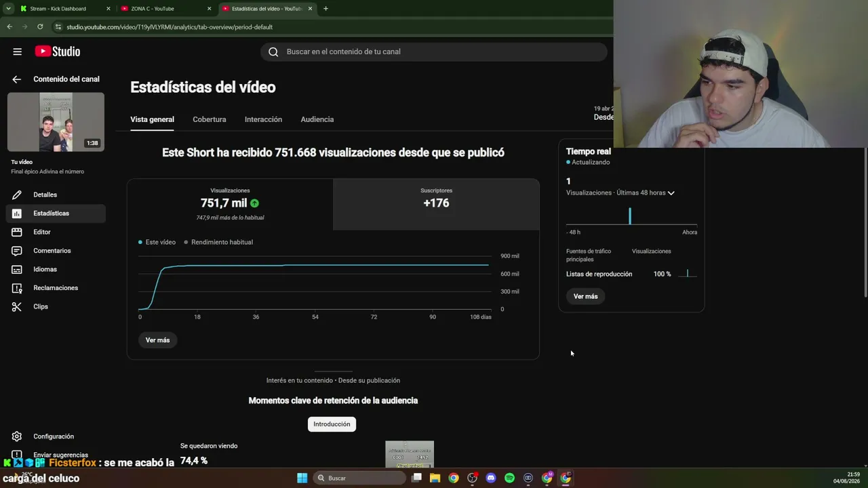868x488 pixels.
Task: Open the browser tab search dropdown
Action: coord(8,9)
